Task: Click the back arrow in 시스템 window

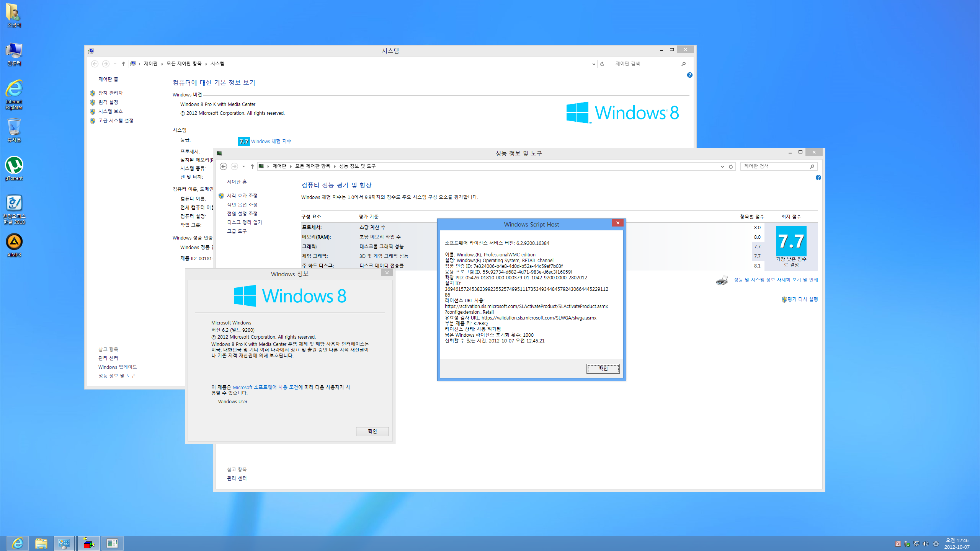Action: point(95,64)
